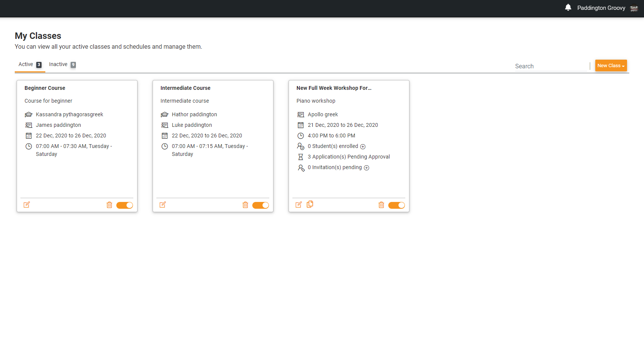The height and width of the screenshot is (345, 644).
Task: Select text 07:00 AM - 07:15 AM, Tuesday
Action: tap(208, 146)
